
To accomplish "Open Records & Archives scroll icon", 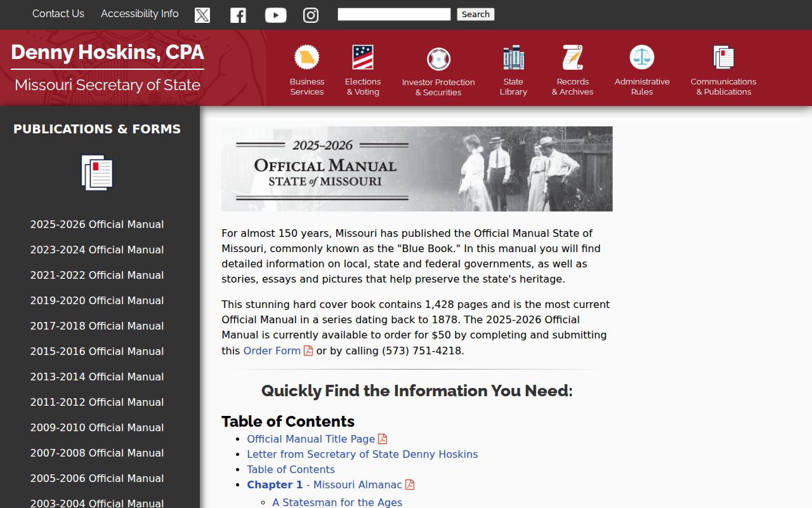I will (573, 57).
